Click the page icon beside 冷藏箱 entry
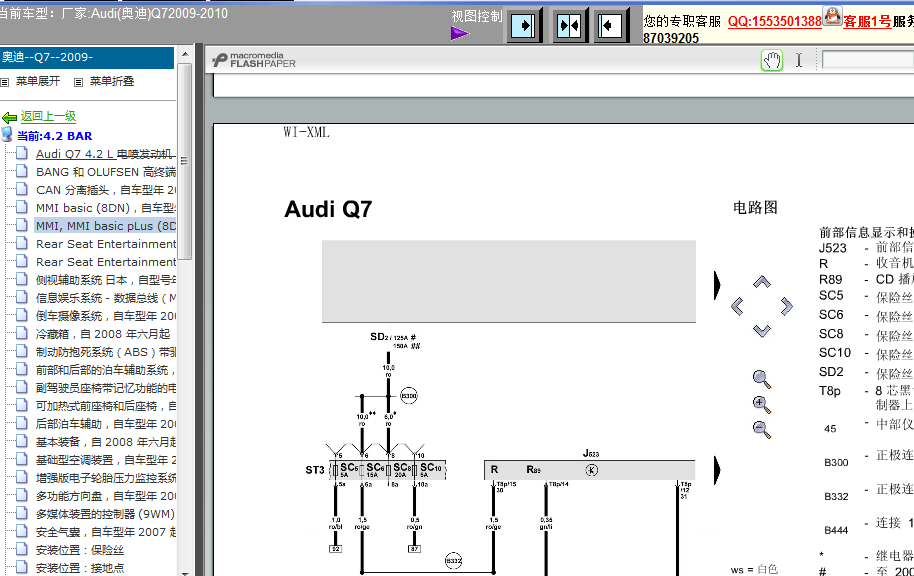Image resolution: width=914 pixels, height=576 pixels. coord(22,333)
